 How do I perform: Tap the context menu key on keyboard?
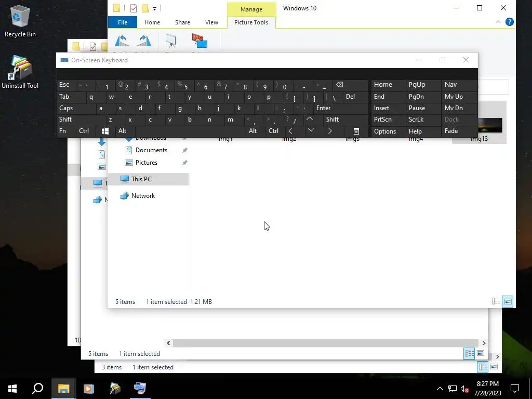pyautogui.click(x=356, y=131)
